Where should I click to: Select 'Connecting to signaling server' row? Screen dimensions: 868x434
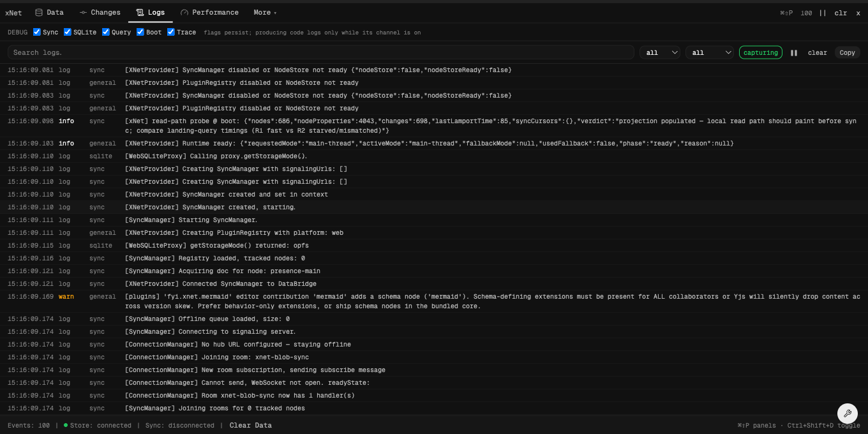click(434, 332)
